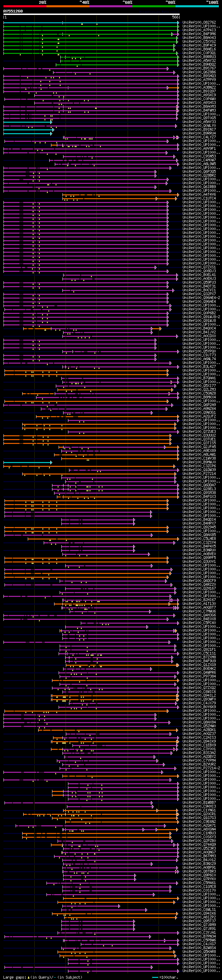Select the UniRef100_A3BNZ2 label
This screenshot has height=980, width=222.
tap(199, 88)
